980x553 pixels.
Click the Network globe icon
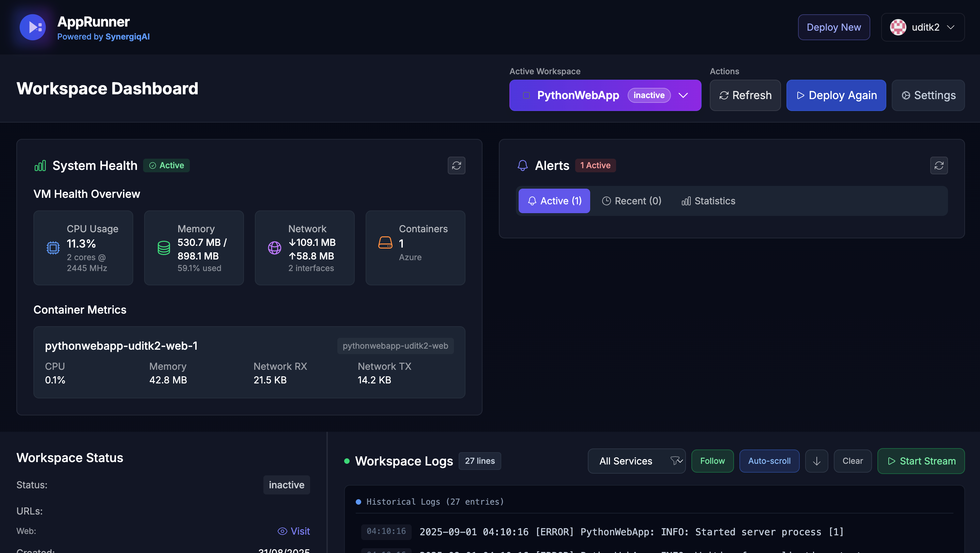click(x=274, y=248)
